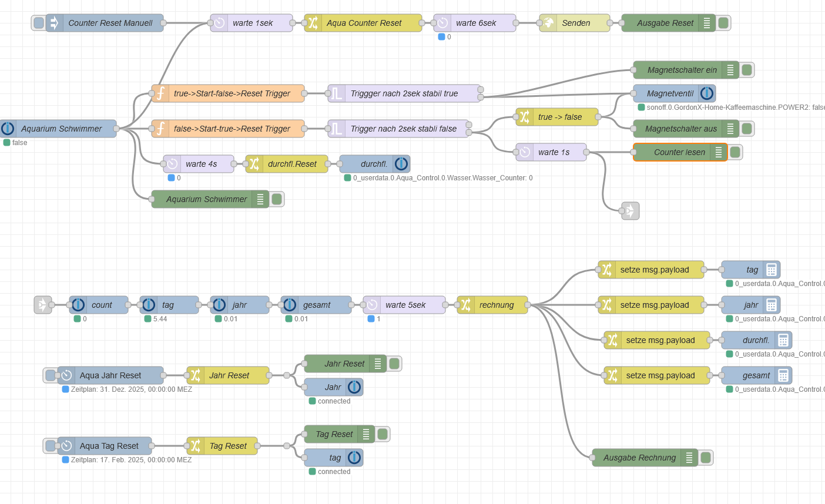Click the output port of rechnung node
The width and height of the screenshot is (825, 504).
[528, 305]
